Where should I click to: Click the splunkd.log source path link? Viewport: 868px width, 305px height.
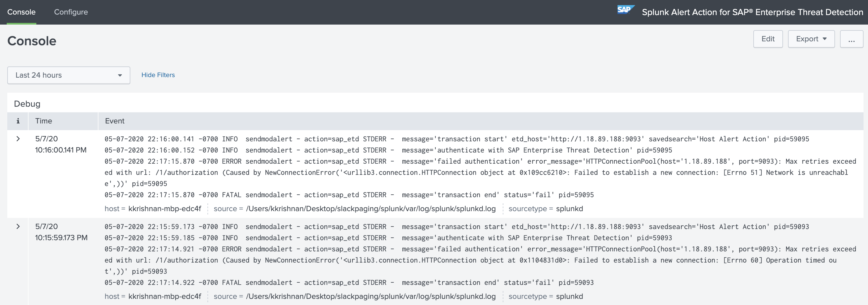pyautogui.click(x=371, y=209)
